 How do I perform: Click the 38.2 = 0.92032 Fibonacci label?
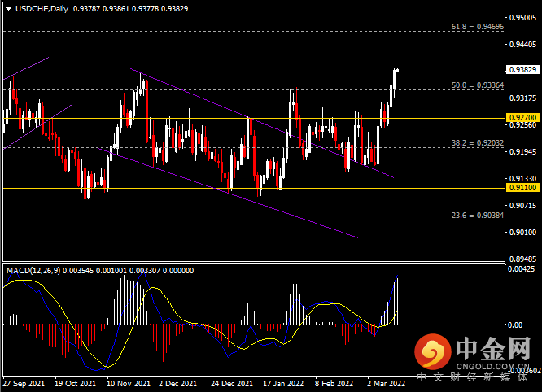coord(478,142)
